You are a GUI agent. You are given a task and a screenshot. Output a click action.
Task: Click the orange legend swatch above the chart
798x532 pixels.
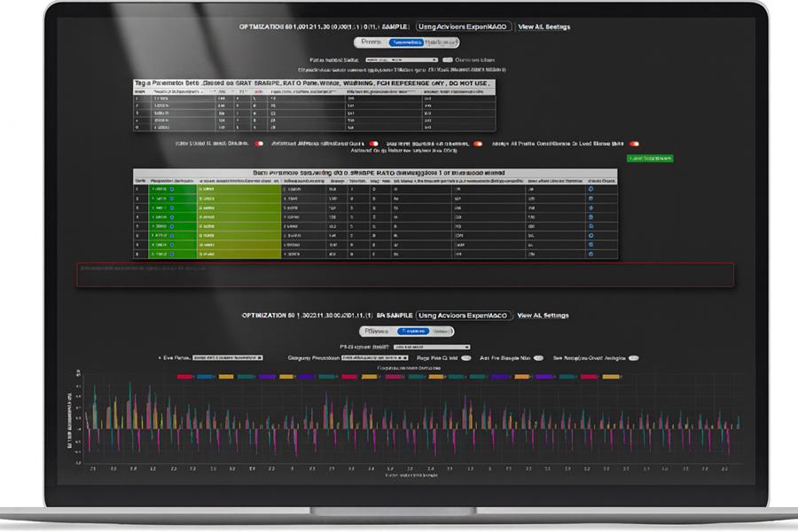521,377
